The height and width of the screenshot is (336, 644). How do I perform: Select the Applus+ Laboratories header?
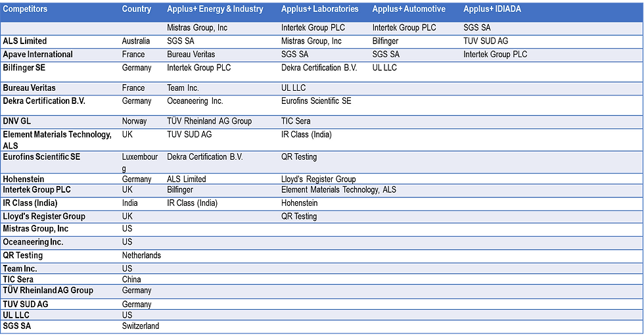(319, 9)
